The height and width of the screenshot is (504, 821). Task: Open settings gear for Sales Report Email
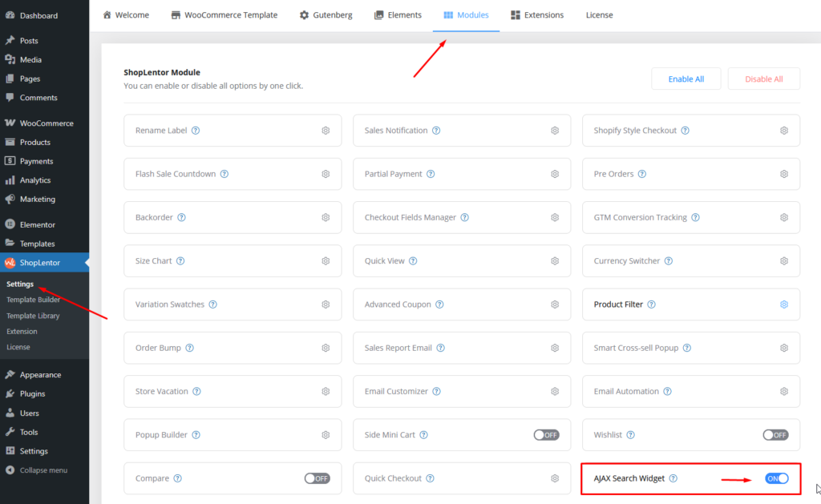coord(555,348)
